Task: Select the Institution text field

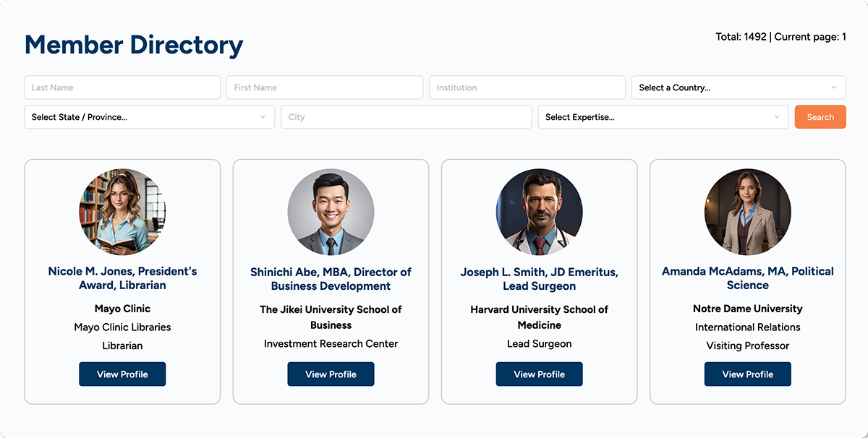Action: 527,87
